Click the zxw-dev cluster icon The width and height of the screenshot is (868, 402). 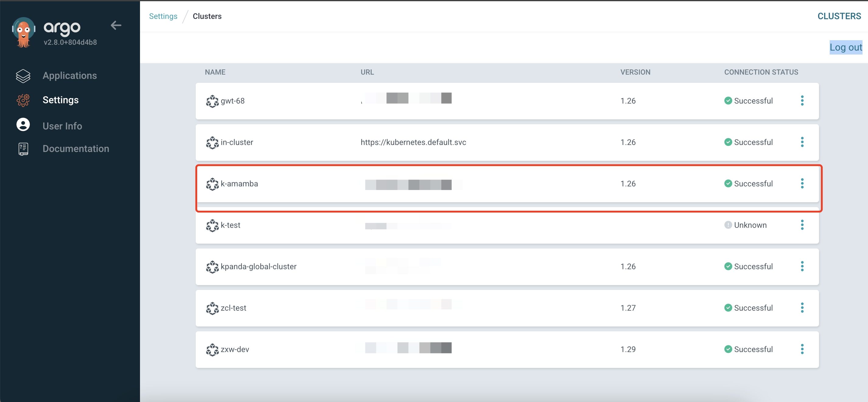tap(212, 350)
